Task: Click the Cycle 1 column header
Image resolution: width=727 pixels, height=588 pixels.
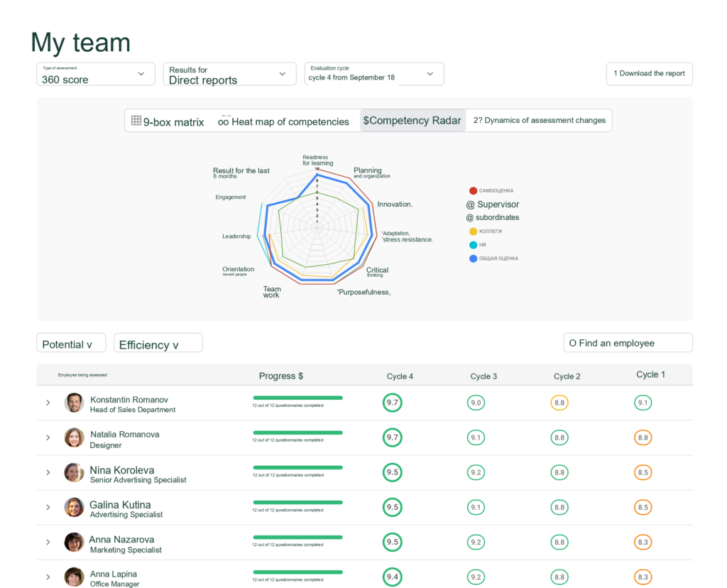Action: [650, 375]
